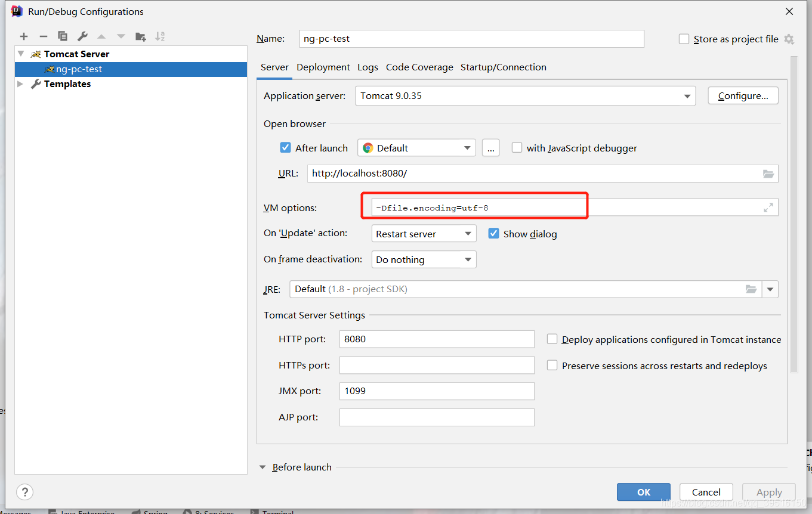This screenshot has width=812, height=514.
Task: Collapse the Before launch section
Action: click(x=263, y=467)
